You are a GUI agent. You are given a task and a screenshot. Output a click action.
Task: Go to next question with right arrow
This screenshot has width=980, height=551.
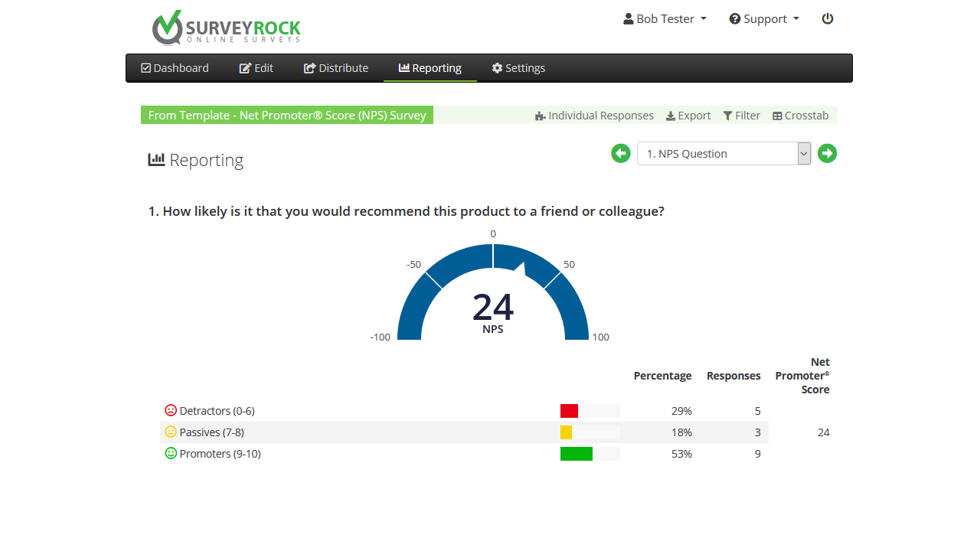[x=827, y=153]
